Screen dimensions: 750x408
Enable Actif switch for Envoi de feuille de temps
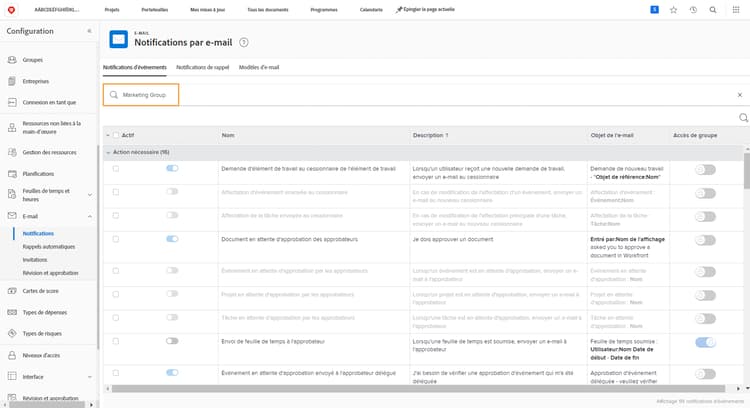click(172, 341)
